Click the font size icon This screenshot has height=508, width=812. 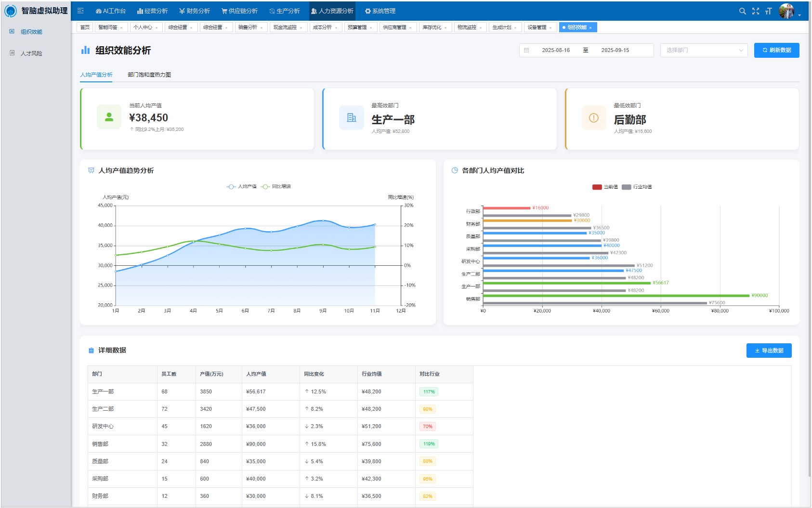point(768,11)
